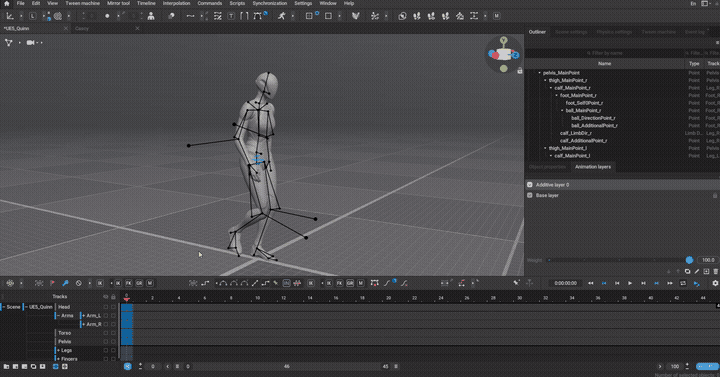The image size is (720, 377).
Task: Click the linear interpolation line icon
Action: pyautogui.click(x=255, y=283)
